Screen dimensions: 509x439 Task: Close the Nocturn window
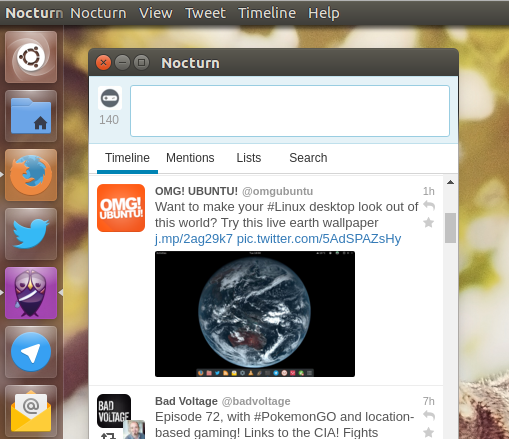pyautogui.click(x=104, y=62)
